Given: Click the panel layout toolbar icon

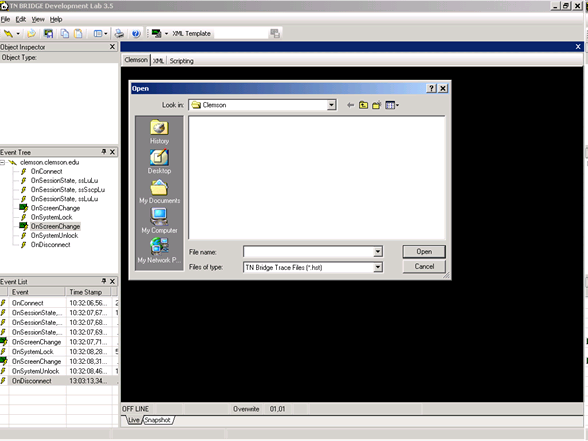Looking at the screenshot, I should (98, 34).
